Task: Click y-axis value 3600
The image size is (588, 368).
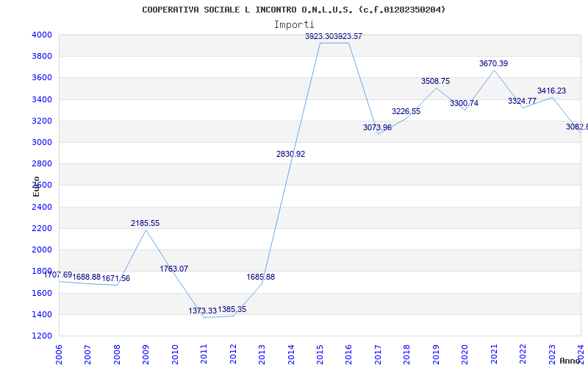Action: coord(43,78)
